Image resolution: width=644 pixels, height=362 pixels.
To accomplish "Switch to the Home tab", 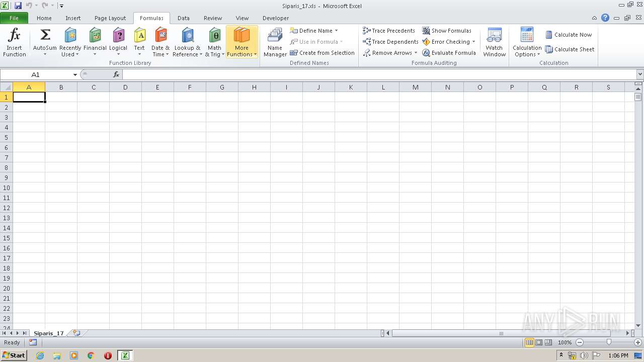I will [44, 18].
